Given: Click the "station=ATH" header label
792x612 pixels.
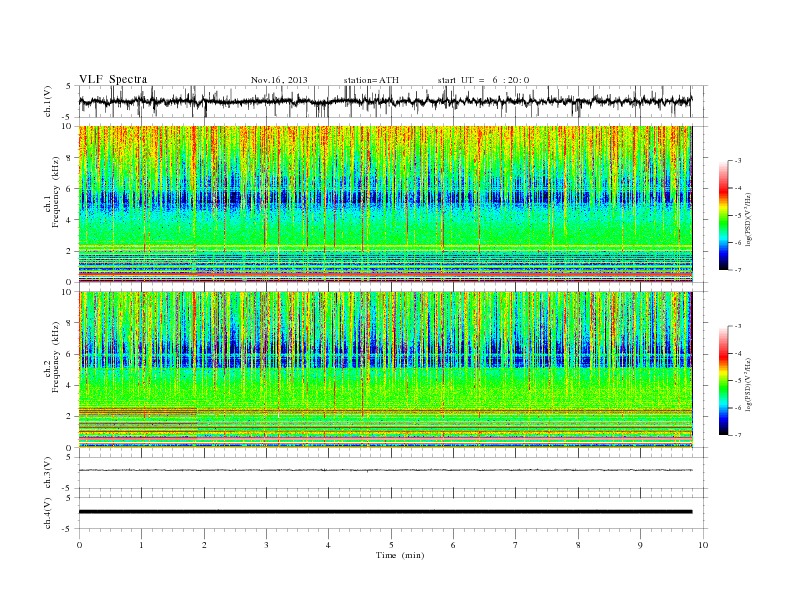Looking at the screenshot, I should (371, 80).
